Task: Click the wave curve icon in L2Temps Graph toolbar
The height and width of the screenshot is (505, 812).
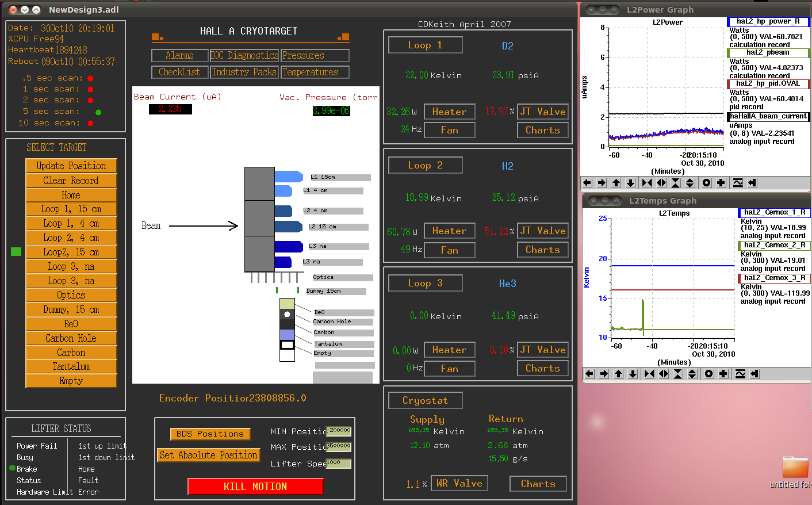Action: point(740,374)
